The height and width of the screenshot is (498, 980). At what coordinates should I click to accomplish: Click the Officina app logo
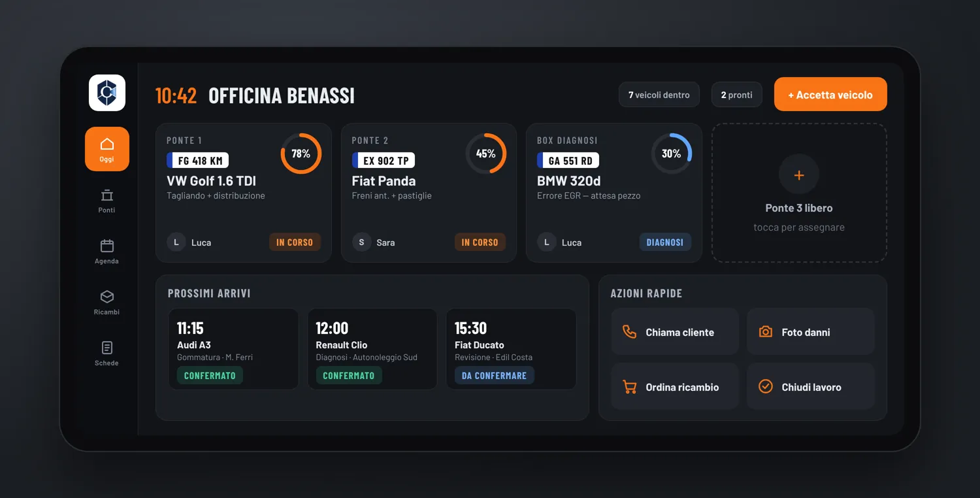pyautogui.click(x=107, y=93)
